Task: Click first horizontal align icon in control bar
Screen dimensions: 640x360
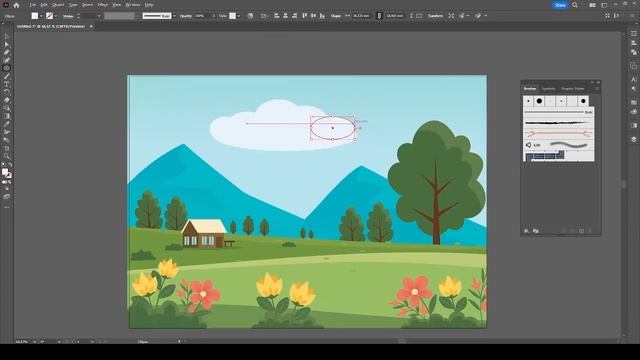Action: 277,16
